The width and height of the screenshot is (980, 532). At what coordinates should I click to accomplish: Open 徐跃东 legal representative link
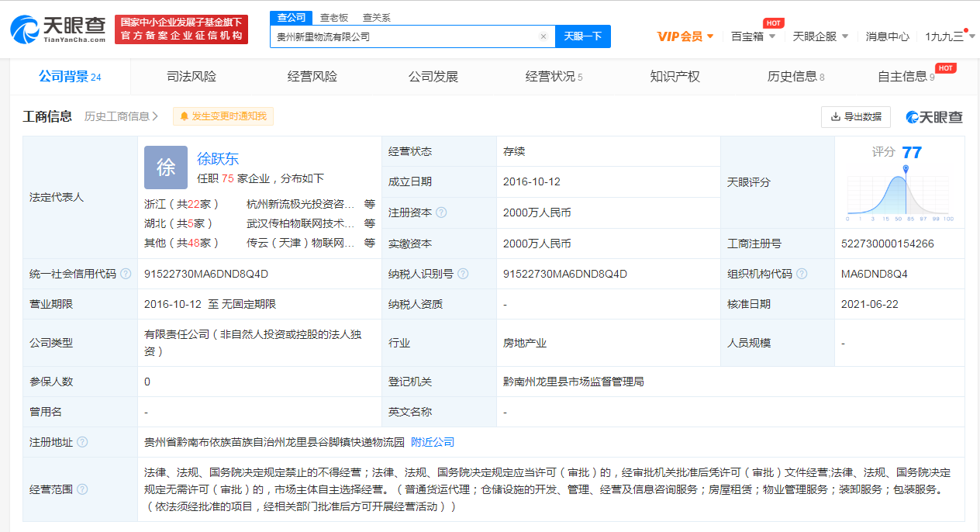coord(218,159)
